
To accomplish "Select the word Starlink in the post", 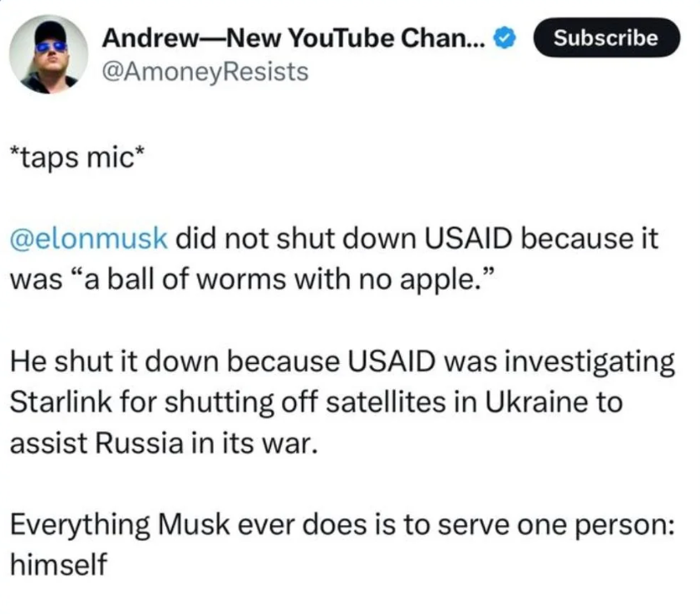I will click(61, 401).
